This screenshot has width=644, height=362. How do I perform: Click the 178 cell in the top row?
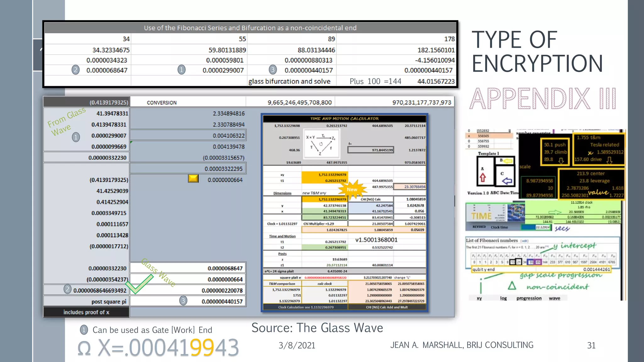[396, 39]
